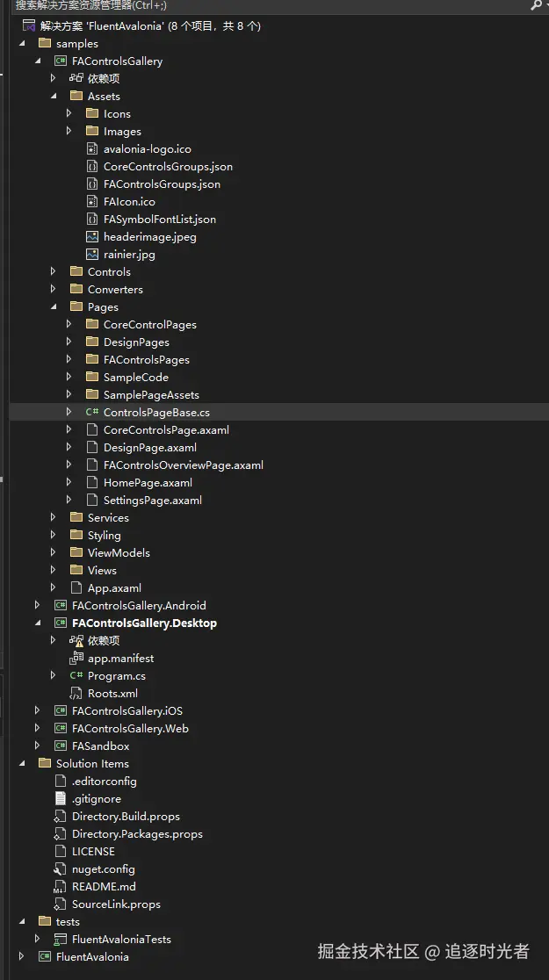Collapse the FAControlsGallery project node
Image resolution: width=549 pixels, height=980 pixels.
(x=38, y=61)
